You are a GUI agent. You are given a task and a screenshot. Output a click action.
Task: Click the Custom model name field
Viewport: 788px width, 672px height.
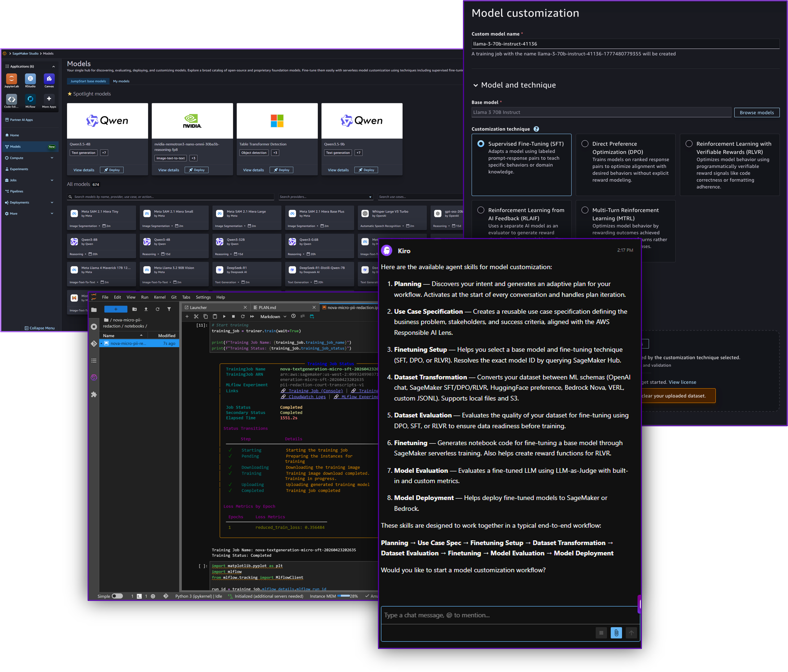tap(625, 44)
